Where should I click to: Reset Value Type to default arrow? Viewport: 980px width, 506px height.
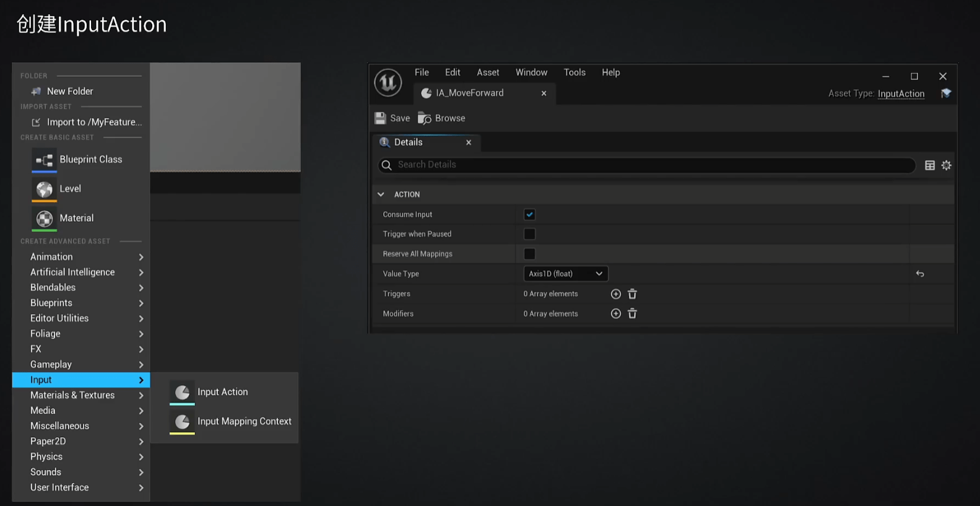click(920, 274)
